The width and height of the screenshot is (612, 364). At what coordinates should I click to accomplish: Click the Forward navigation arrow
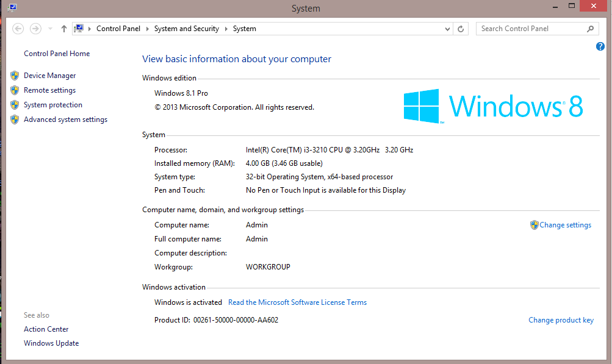35,29
